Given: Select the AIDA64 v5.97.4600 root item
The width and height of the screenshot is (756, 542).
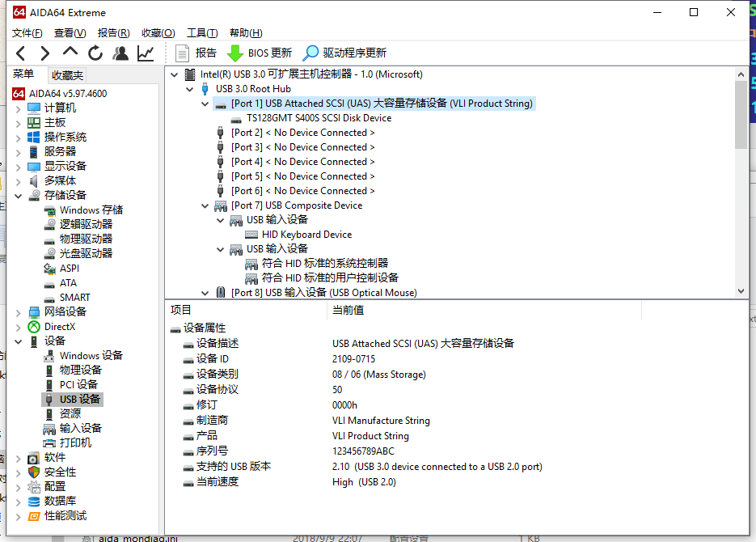Looking at the screenshot, I should [68, 94].
